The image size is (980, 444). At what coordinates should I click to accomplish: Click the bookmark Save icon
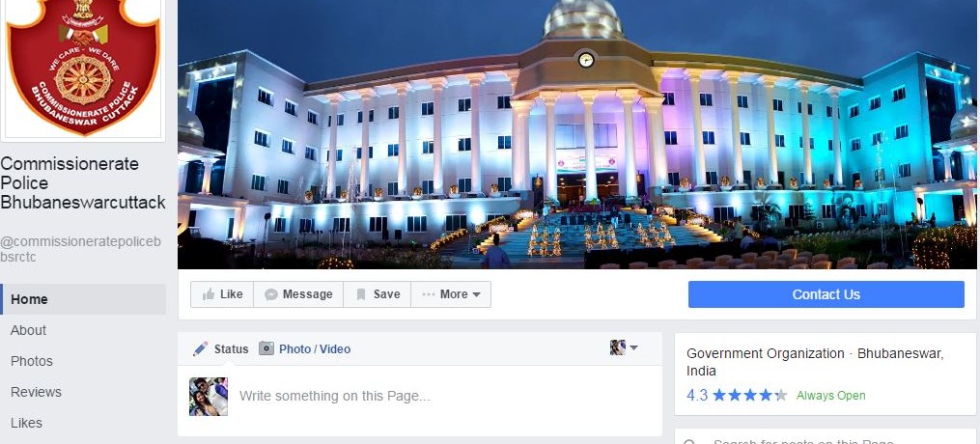[361, 294]
